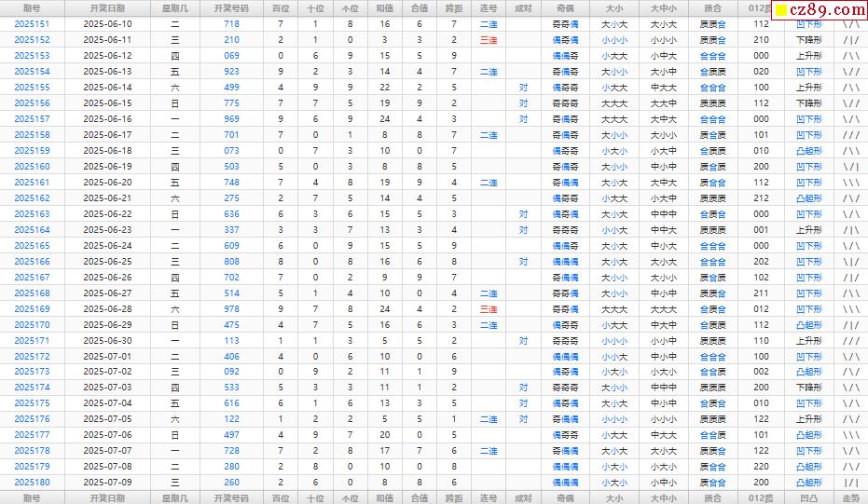
Task: Click winning number 978
Action: pyautogui.click(x=231, y=309)
